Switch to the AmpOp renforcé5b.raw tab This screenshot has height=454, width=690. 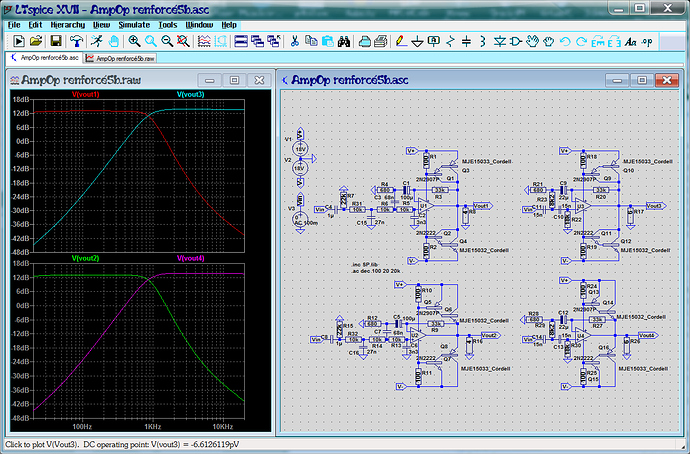point(121,58)
